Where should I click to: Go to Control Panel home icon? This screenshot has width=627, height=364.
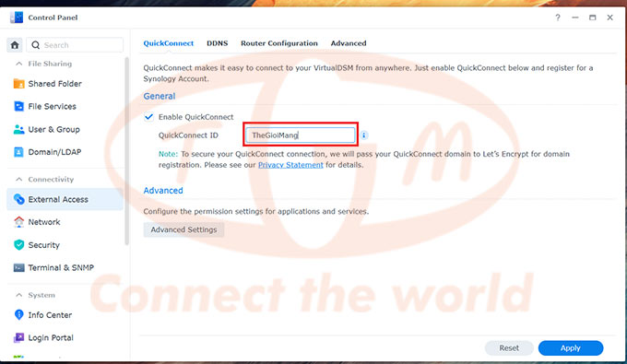click(x=15, y=45)
